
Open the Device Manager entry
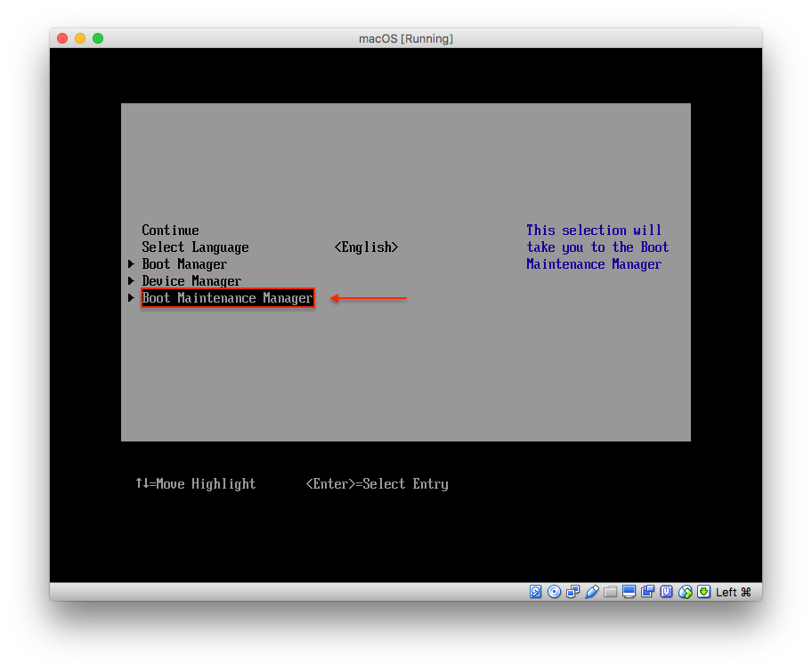click(191, 281)
